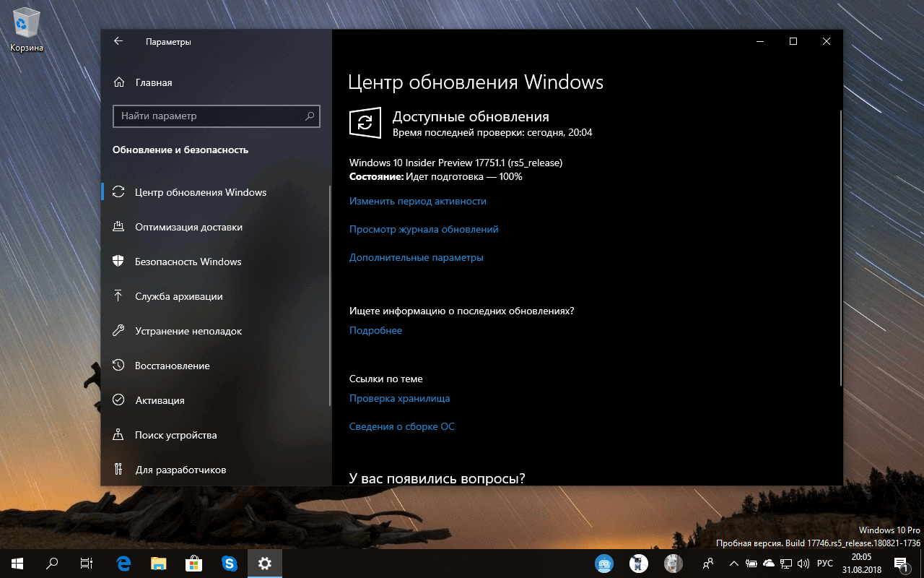The height and width of the screenshot is (578, 924).
Task: Select the Активация checkmark icon
Action: pyautogui.click(x=118, y=400)
